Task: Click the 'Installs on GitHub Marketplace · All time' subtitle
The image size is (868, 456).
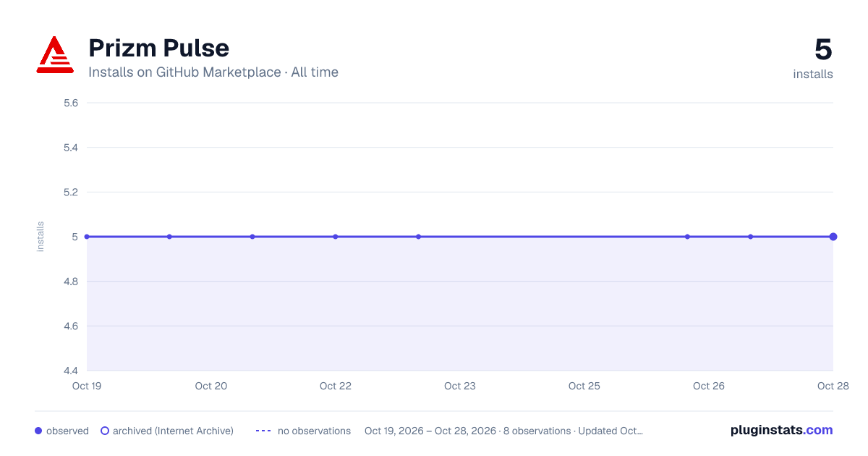Action: coord(213,72)
